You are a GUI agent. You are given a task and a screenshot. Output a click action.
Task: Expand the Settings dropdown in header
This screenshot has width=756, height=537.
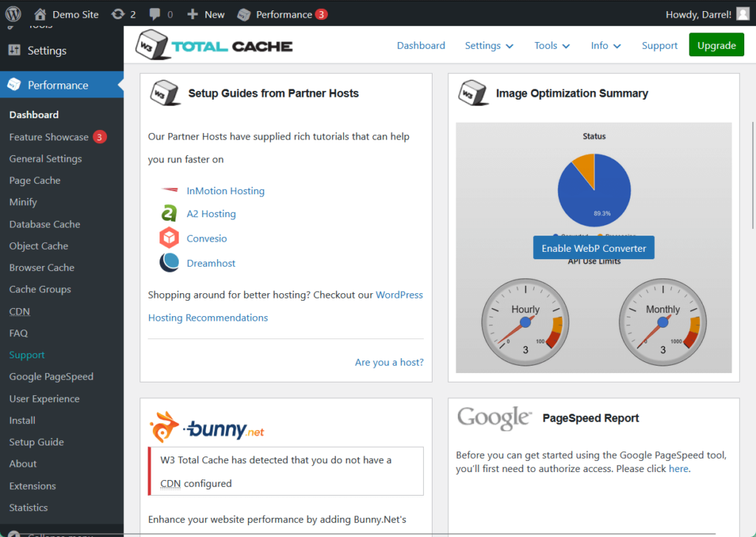[x=489, y=45]
